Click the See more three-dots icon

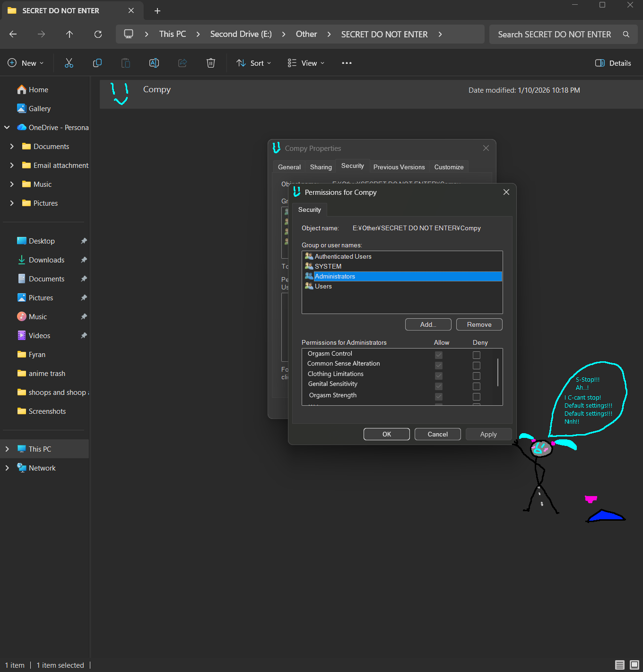point(347,63)
